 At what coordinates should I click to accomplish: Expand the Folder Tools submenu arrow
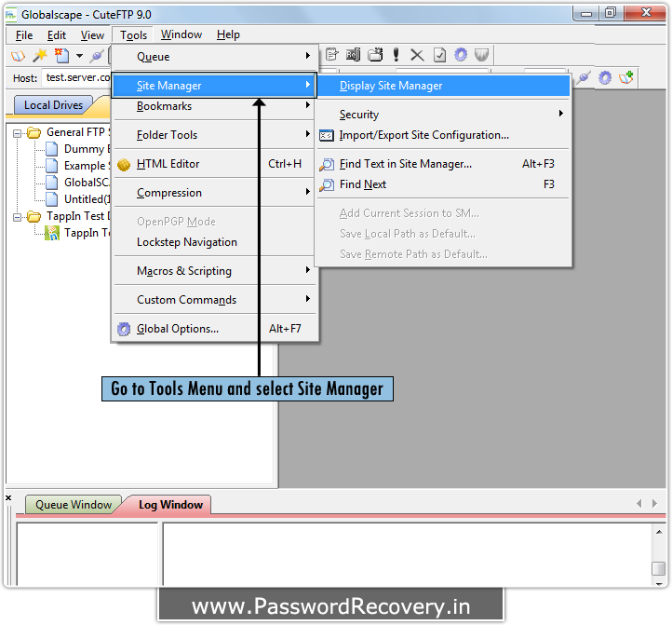(x=308, y=134)
